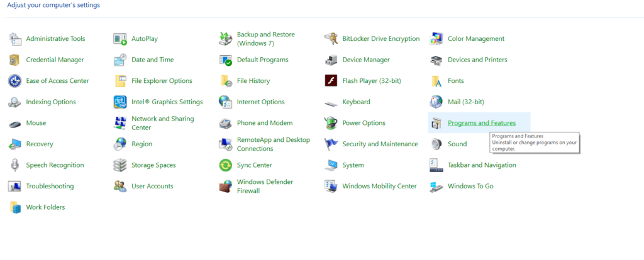Screen dimensions: 644x260
Task: Click the Troubleshooting text link
Action: pos(50,186)
